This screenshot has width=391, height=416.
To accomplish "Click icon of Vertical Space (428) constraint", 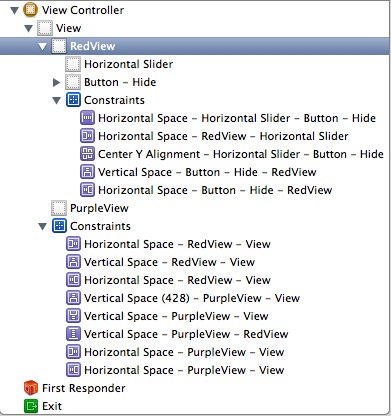I will click(73, 298).
